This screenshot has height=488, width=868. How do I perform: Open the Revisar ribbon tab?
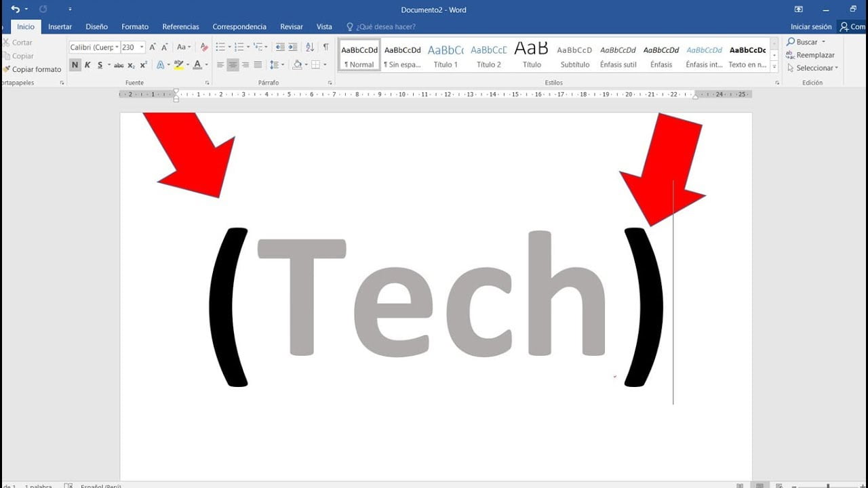(291, 26)
